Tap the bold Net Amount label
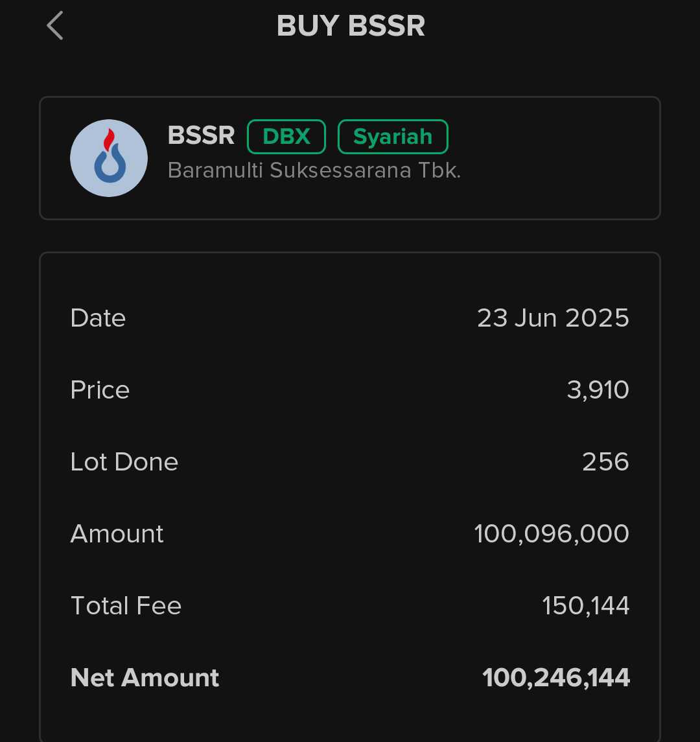The image size is (700, 742). pos(145,678)
